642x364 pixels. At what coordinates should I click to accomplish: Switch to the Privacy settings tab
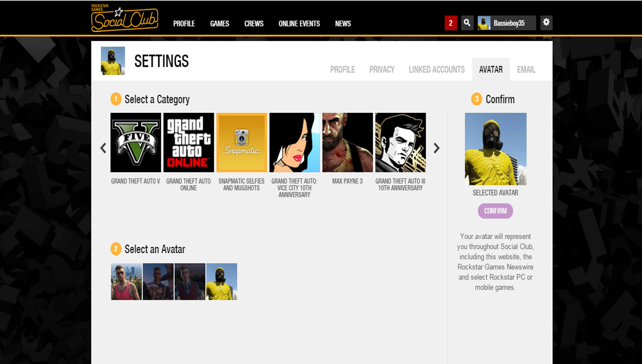382,69
